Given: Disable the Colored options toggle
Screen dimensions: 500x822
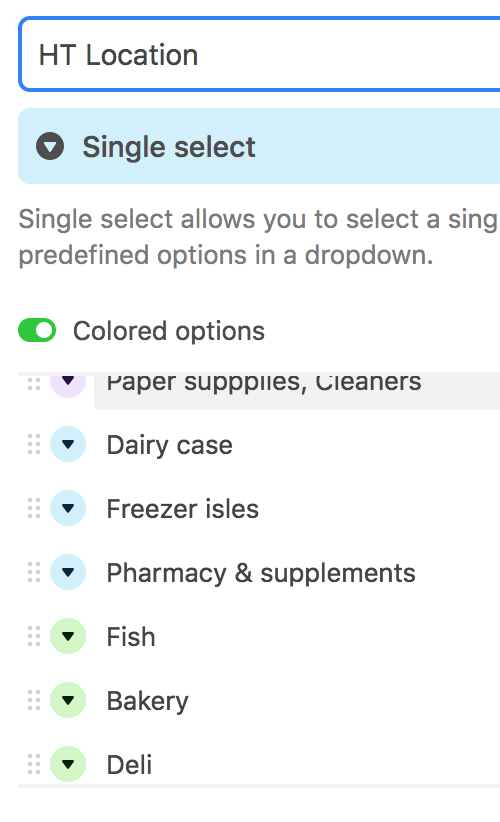Looking at the screenshot, I should point(37,330).
